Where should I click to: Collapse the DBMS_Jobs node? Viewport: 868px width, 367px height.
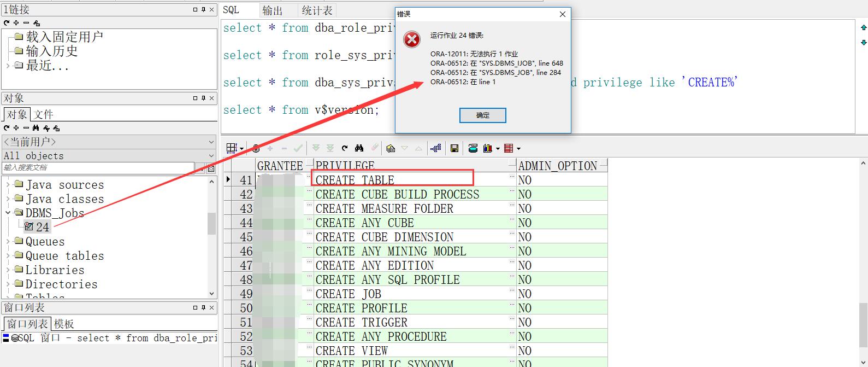click(x=8, y=213)
